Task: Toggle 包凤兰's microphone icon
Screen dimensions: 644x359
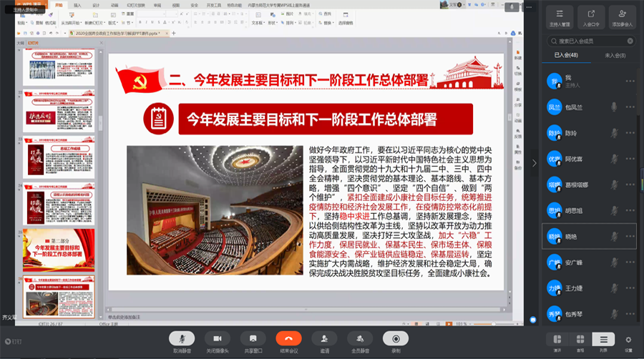Action: pyautogui.click(x=613, y=107)
